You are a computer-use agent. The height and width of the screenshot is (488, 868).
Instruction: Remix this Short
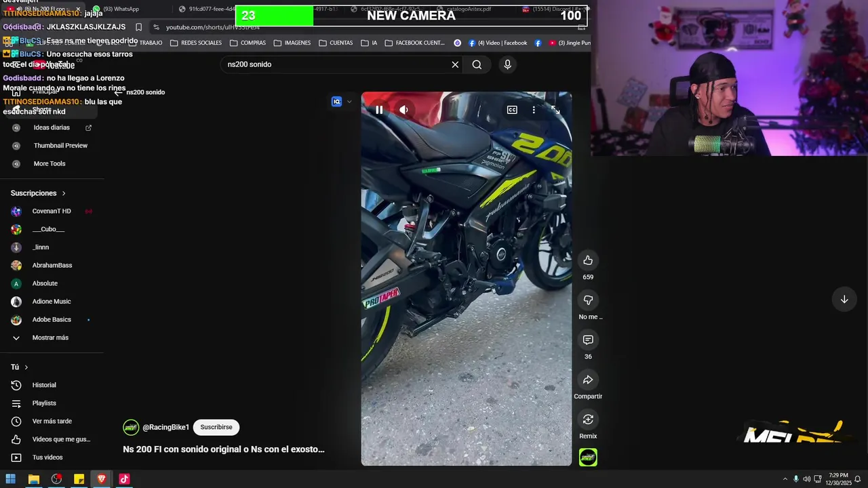point(588,420)
